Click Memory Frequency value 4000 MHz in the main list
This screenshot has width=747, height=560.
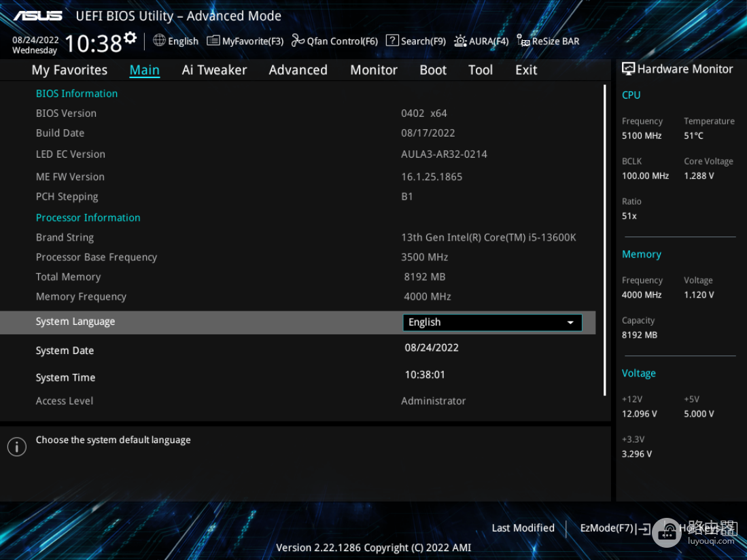coord(428,296)
